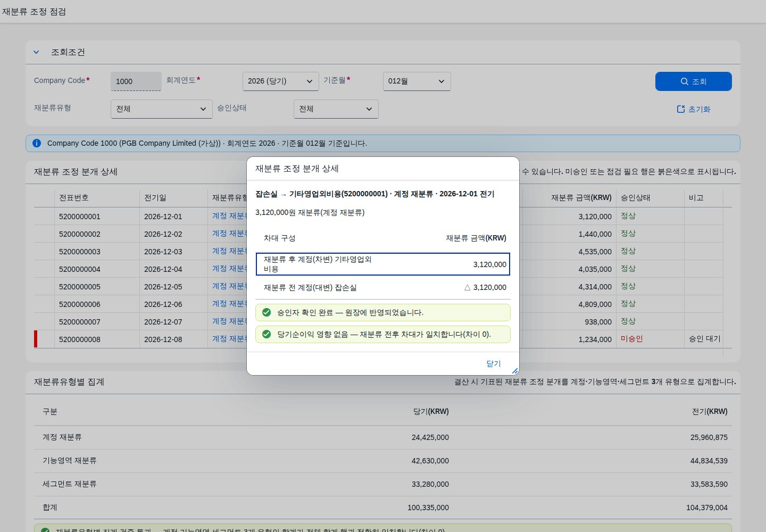Open the 회계연도 2026 (당기) dropdown
The width and height of the screenshot is (766, 532).
click(280, 81)
